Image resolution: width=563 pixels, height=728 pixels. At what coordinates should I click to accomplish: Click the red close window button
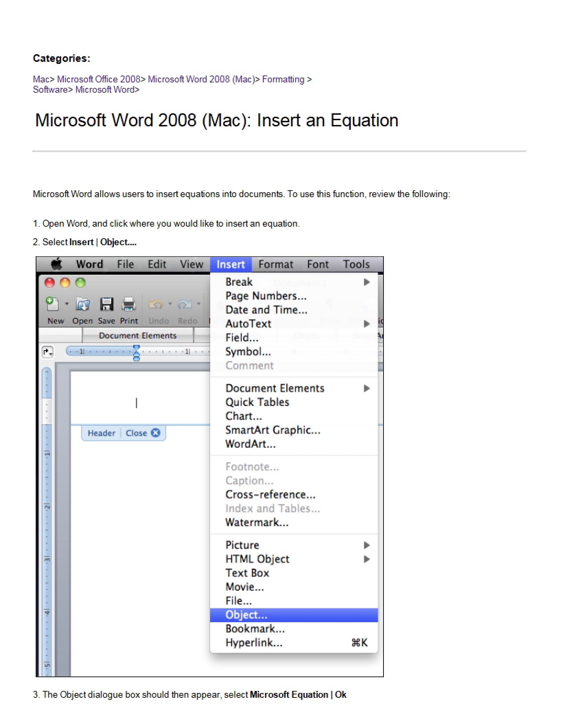point(50,283)
